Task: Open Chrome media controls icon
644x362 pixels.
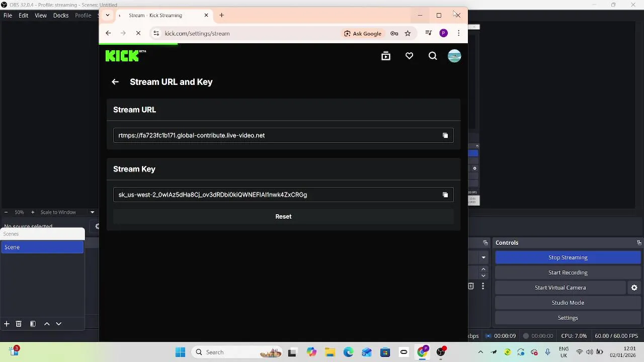Action: click(x=429, y=33)
